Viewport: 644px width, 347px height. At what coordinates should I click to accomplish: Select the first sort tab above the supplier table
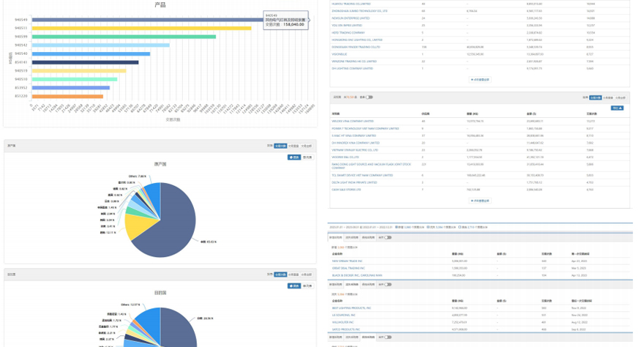[x=595, y=97]
